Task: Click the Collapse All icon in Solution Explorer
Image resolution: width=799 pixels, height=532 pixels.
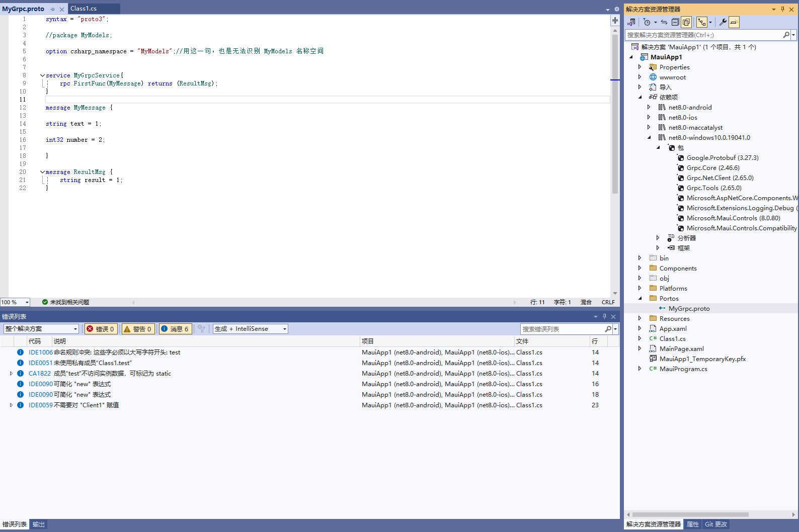Action: point(675,22)
